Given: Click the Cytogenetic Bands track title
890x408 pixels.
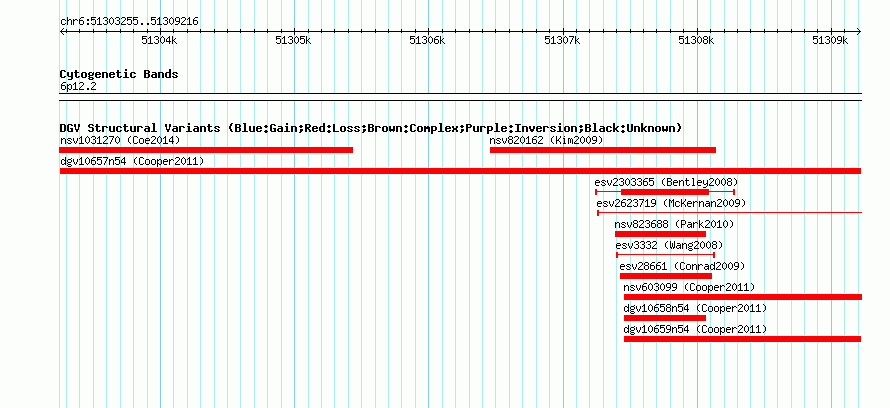Looking at the screenshot, I should [x=119, y=74].
